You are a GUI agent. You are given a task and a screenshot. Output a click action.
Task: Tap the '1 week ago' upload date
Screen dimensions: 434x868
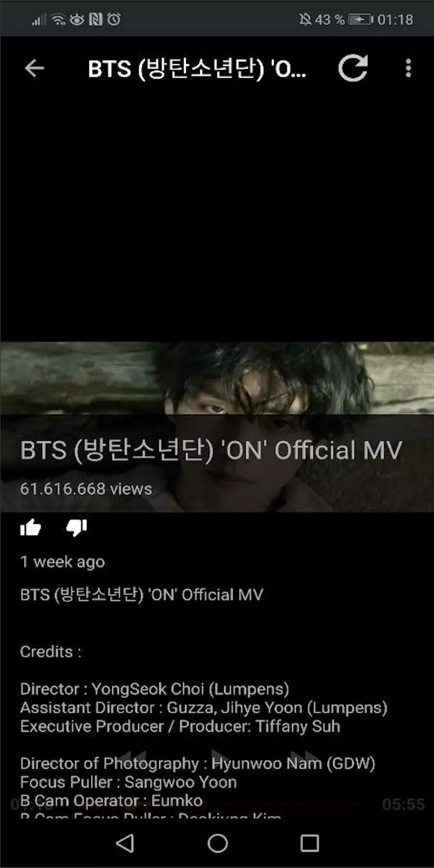click(x=62, y=562)
